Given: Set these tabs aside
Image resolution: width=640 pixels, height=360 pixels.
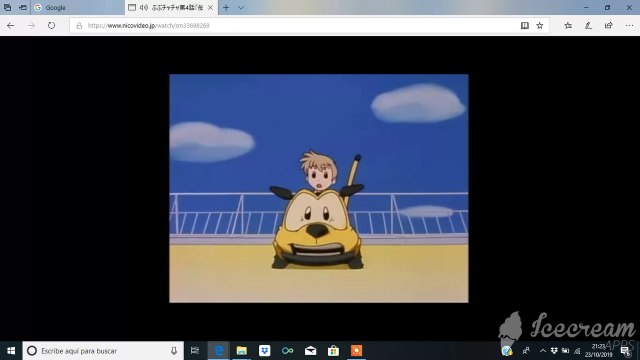Looking at the screenshot, I should [x=23, y=7].
